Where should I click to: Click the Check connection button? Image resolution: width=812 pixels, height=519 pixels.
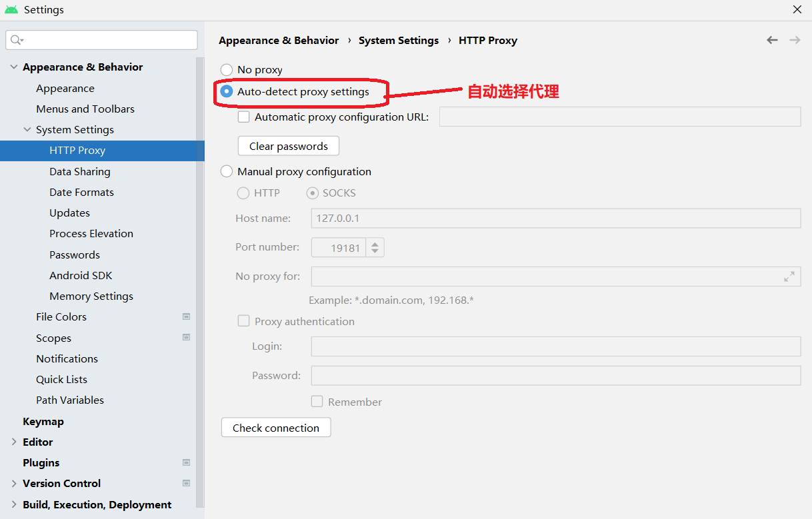point(276,428)
